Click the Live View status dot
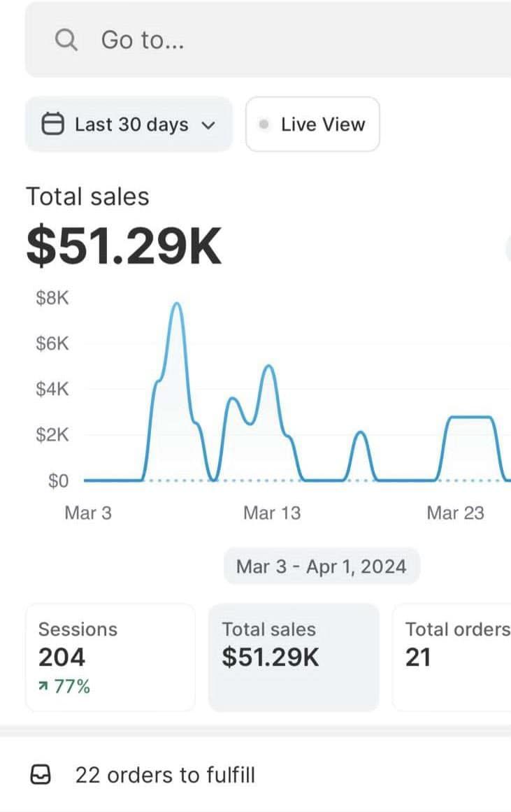511x812 pixels. (x=264, y=124)
